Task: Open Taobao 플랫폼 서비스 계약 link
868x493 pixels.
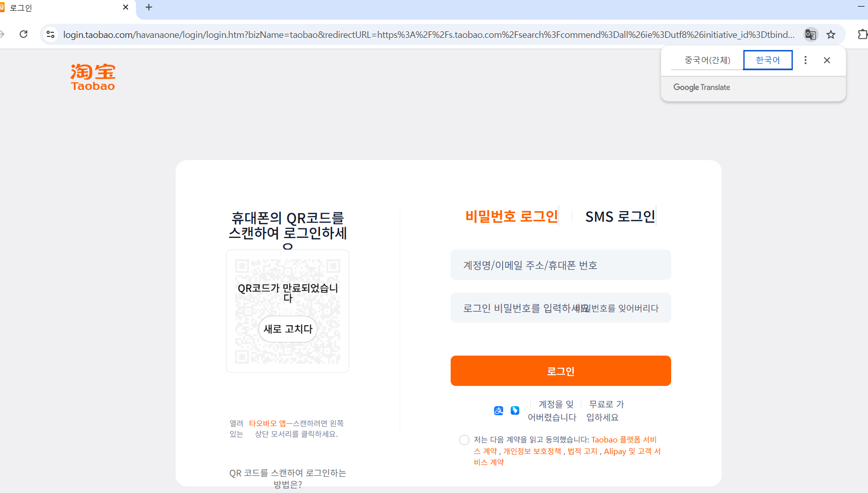Action: tap(624, 440)
